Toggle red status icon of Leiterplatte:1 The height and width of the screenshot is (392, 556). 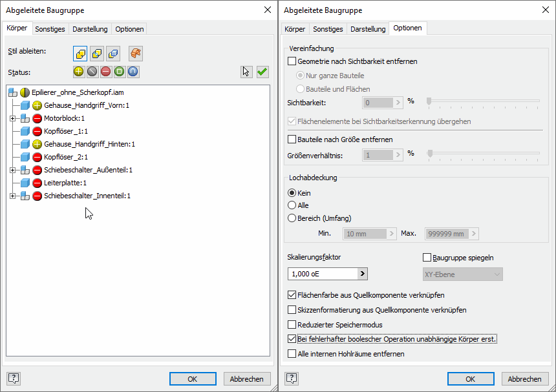37,183
